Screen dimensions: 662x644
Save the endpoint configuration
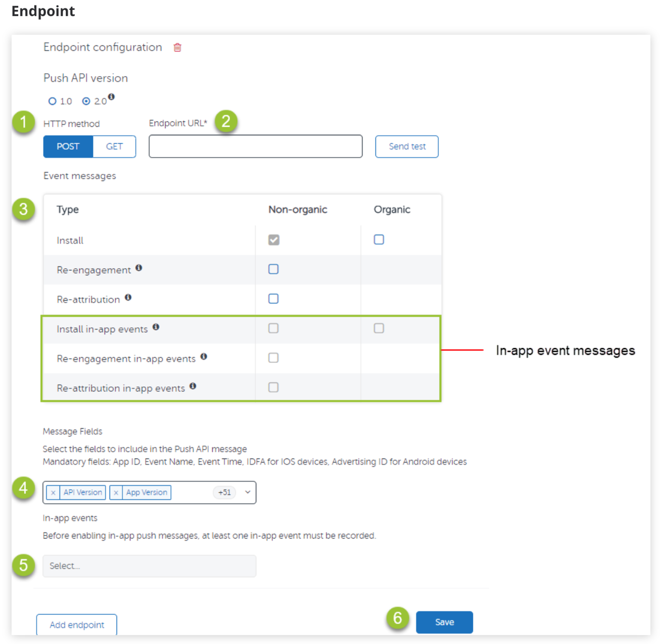pyautogui.click(x=444, y=622)
